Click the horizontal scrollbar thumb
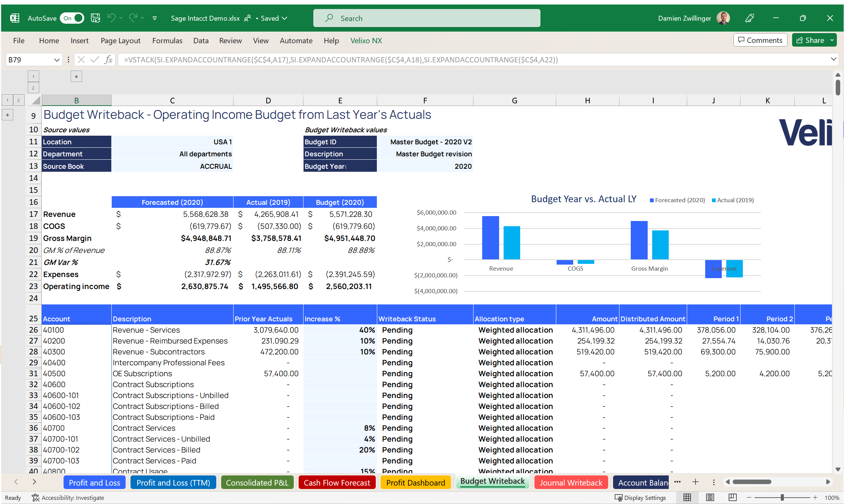844x504 pixels. [x=751, y=482]
